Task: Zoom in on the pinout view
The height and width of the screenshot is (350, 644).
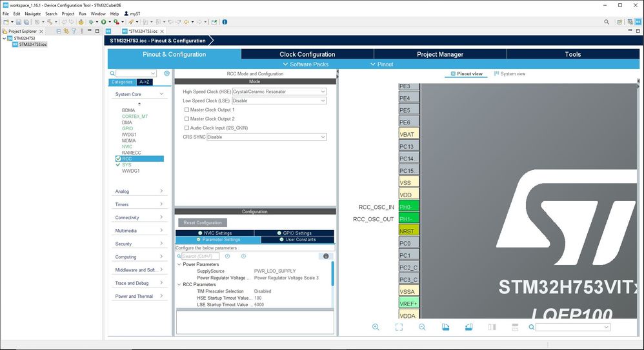Action: tap(376, 327)
